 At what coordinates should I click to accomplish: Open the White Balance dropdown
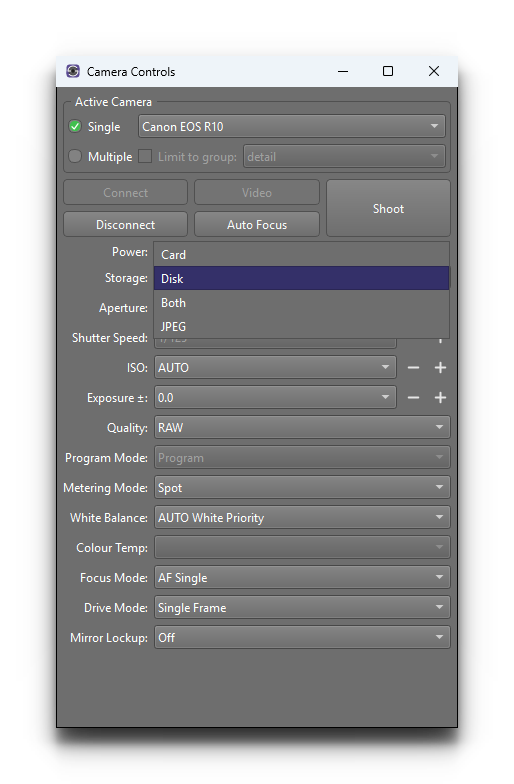[x=302, y=518]
